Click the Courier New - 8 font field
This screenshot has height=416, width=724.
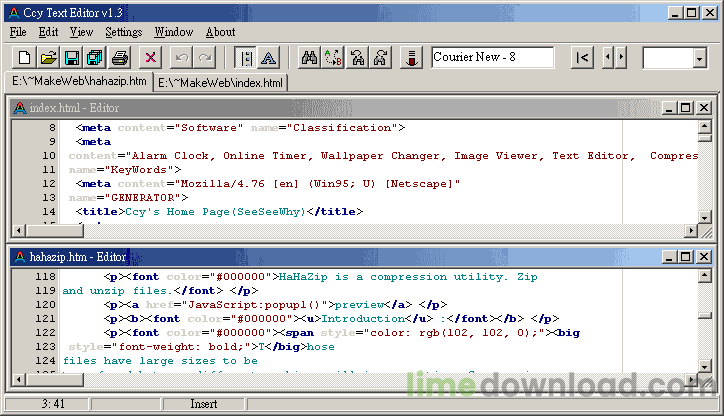pos(493,57)
